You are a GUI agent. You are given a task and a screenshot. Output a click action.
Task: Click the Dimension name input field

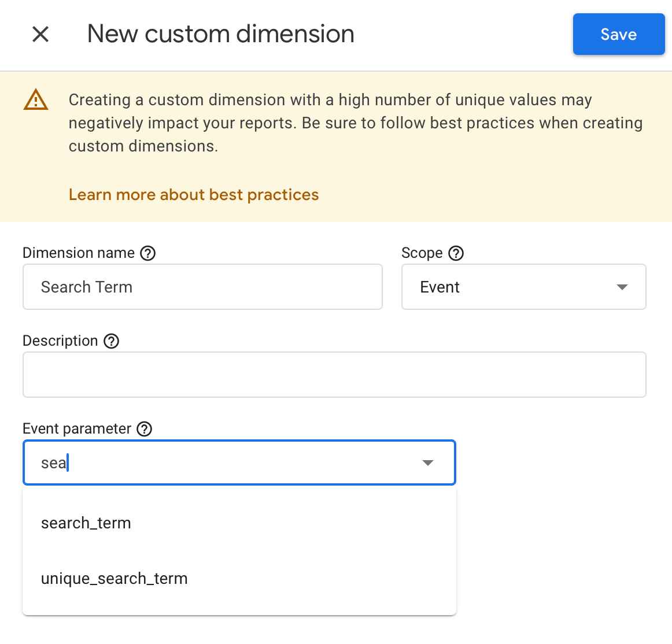coord(202,287)
